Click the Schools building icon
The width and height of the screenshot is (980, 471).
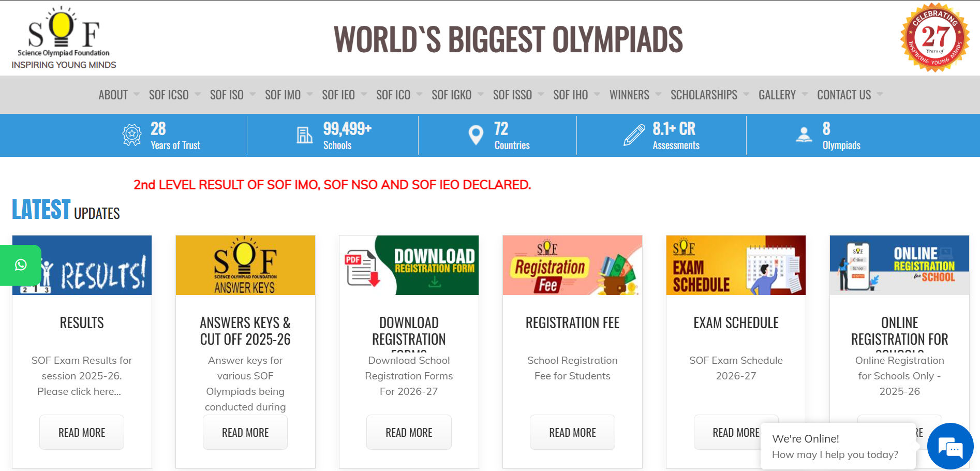304,135
